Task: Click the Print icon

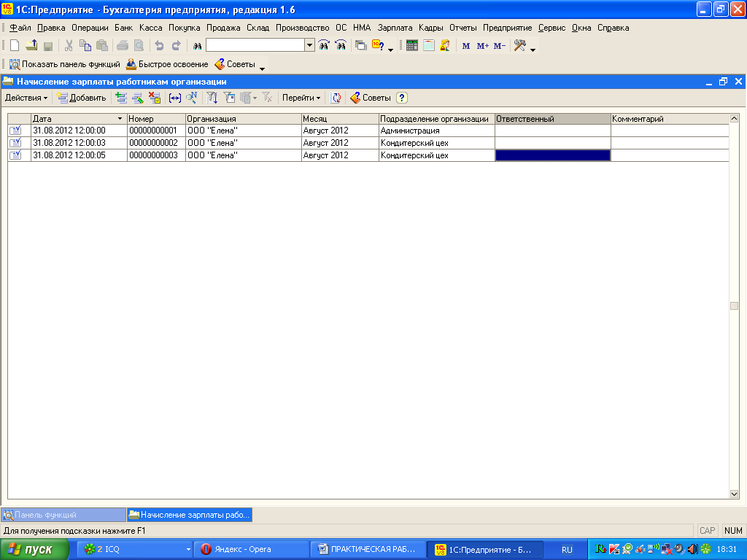Action: point(123,46)
